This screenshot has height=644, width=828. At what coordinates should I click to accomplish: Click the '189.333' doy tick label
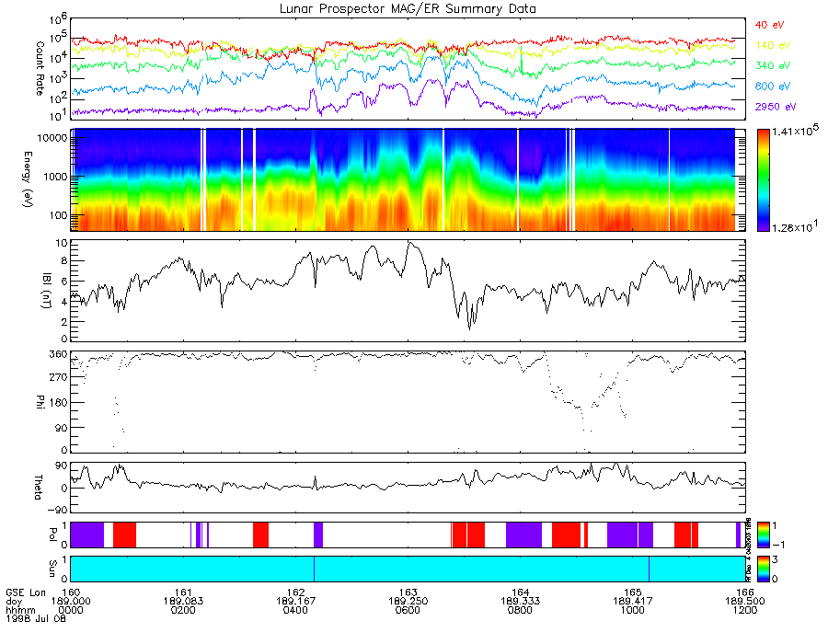[x=520, y=602]
